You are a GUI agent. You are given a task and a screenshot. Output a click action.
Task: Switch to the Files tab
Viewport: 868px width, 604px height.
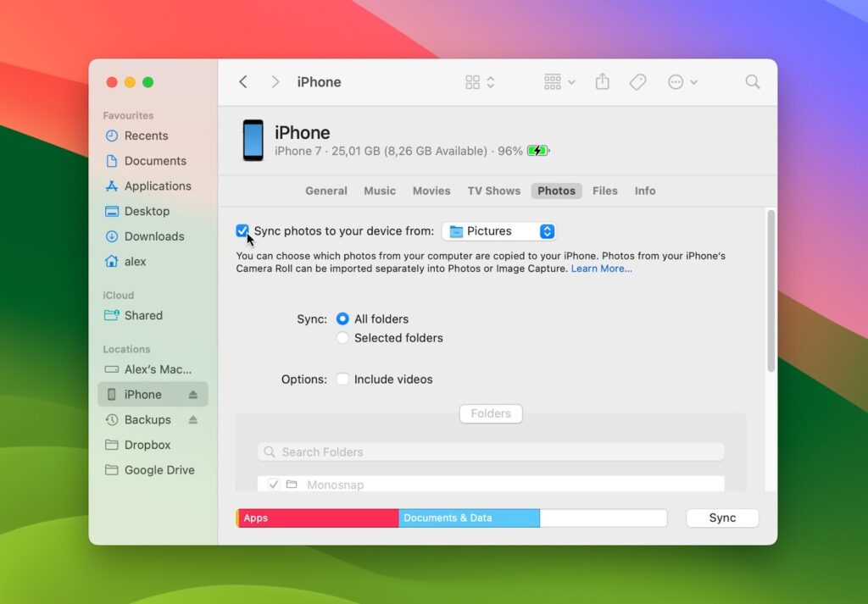[x=604, y=191]
